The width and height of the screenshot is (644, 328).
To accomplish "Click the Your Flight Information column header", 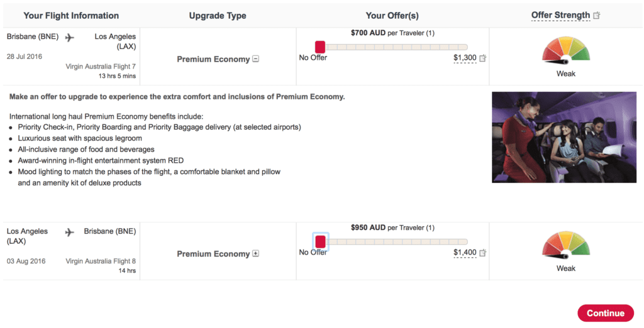I will click(71, 16).
